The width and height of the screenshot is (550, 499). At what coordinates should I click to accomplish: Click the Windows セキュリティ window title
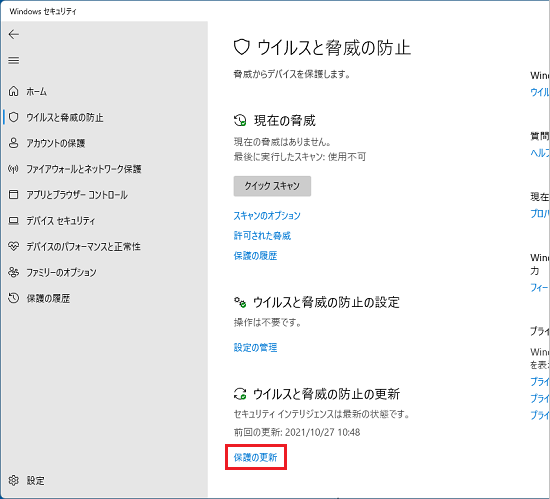click(43, 11)
